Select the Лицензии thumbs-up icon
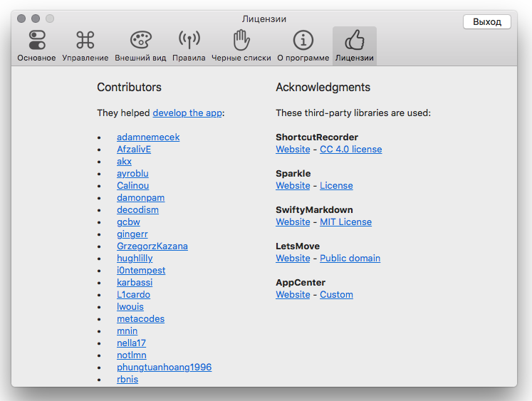532x401 pixels. tap(355, 40)
